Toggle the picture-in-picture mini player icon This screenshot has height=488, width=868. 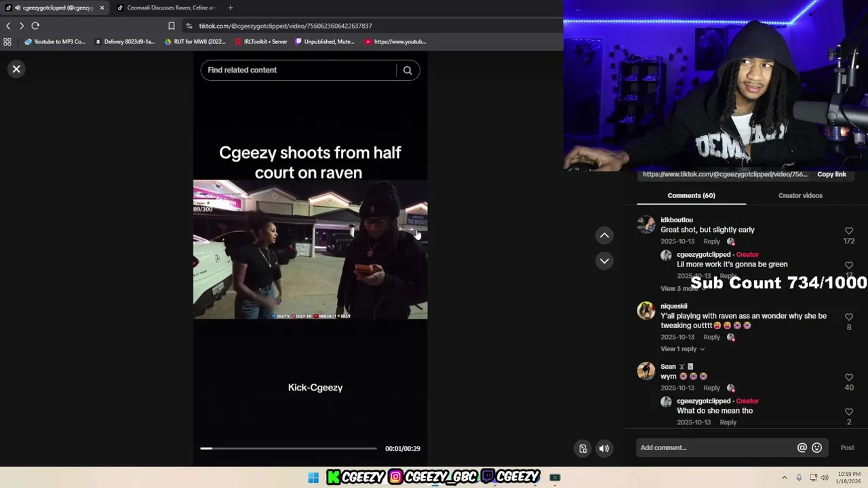tap(583, 448)
